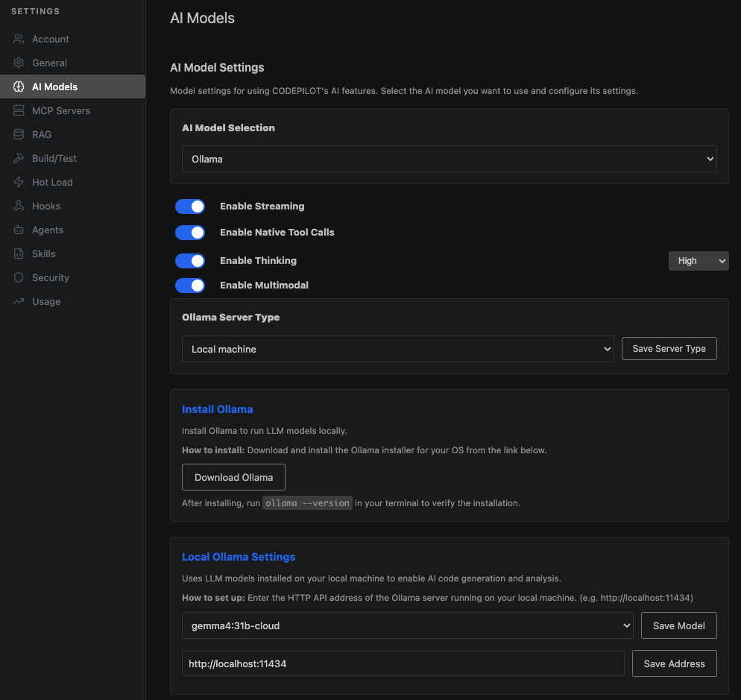Disable the Enable Thinking switch
Image resolution: width=741 pixels, height=700 pixels.
(x=190, y=261)
